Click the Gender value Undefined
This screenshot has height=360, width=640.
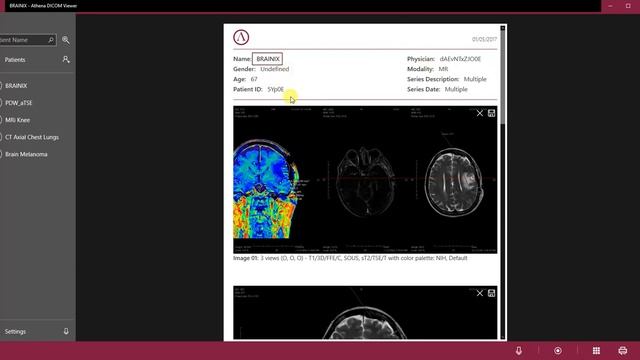pos(275,69)
